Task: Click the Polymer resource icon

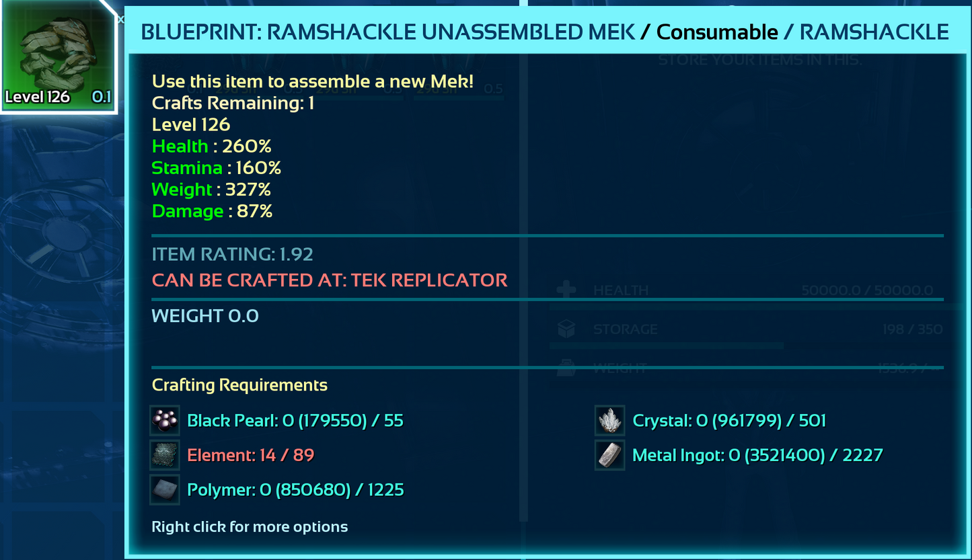Action: 165,490
